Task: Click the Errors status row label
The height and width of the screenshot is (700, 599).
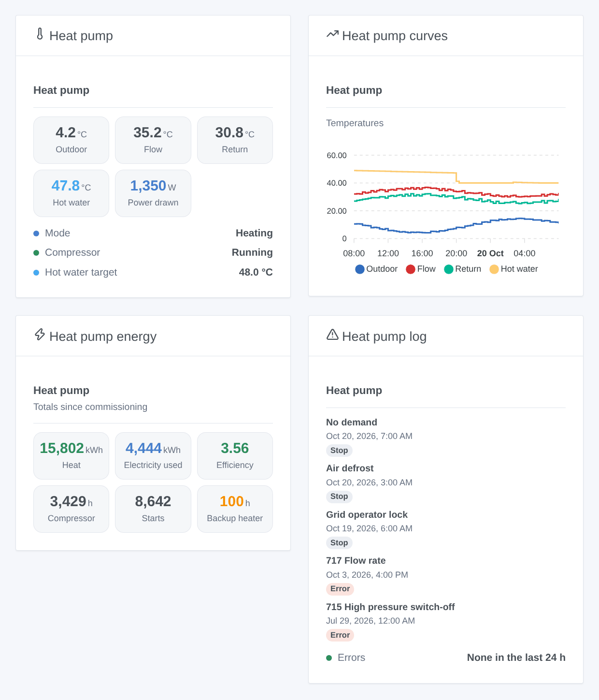Action: point(351,657)
